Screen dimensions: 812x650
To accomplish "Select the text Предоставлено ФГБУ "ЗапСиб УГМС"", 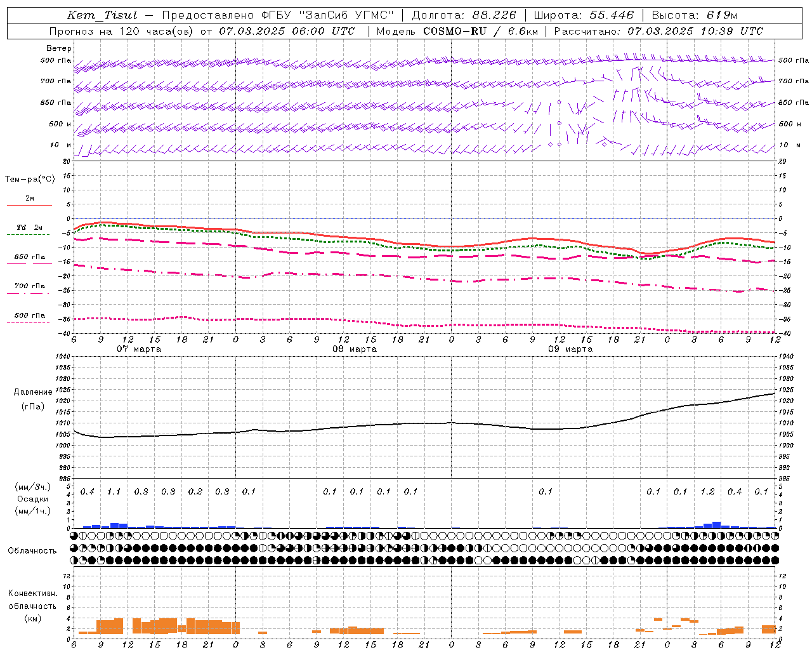I will click(278, 16).
